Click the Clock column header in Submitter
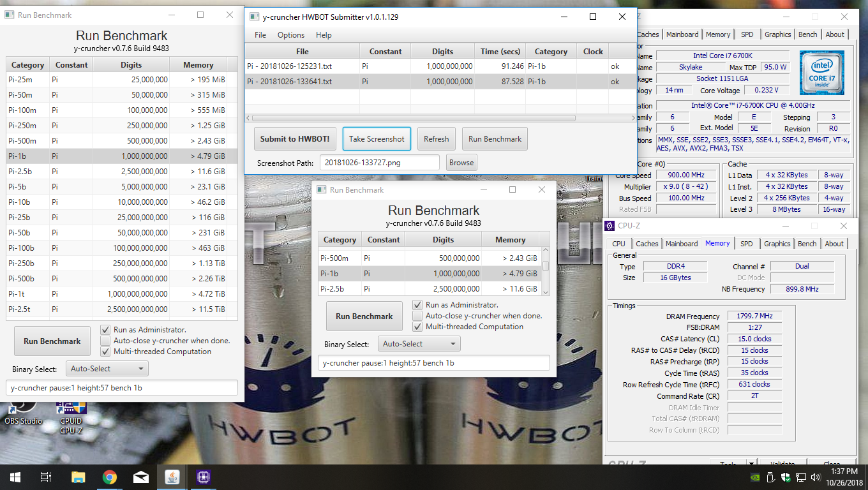 [x=593, y=52]
